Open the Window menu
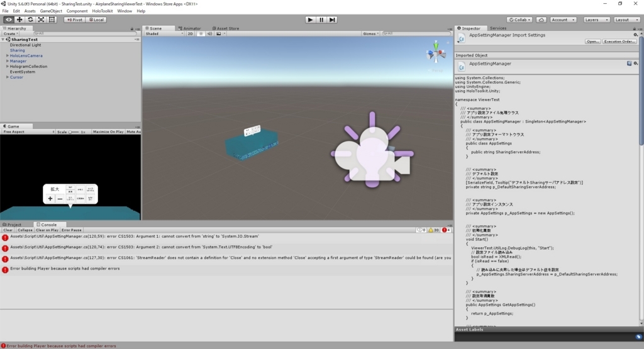 (x=125, y=11)
